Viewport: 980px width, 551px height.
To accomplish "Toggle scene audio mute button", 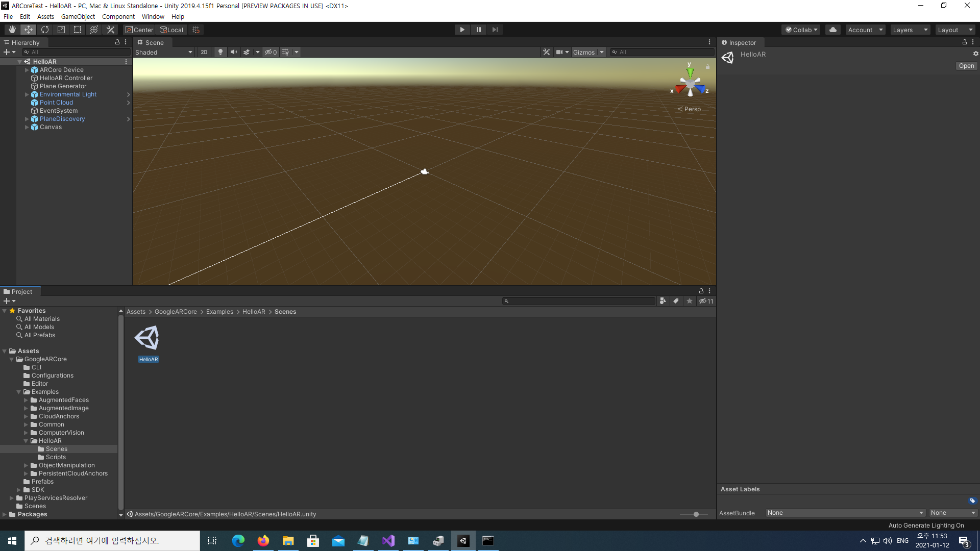I will coord(234,52).
